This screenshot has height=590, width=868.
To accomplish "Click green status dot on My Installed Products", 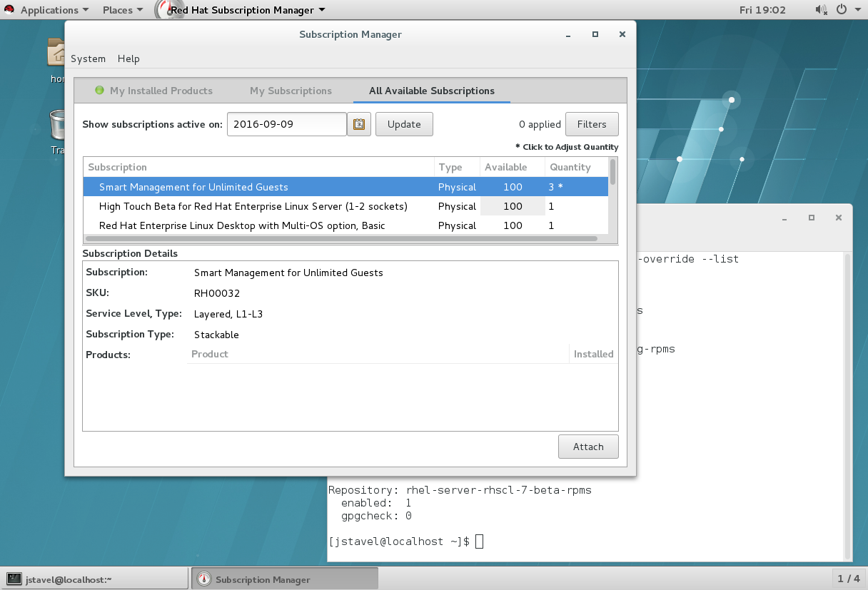I will [x=99, y=91].
